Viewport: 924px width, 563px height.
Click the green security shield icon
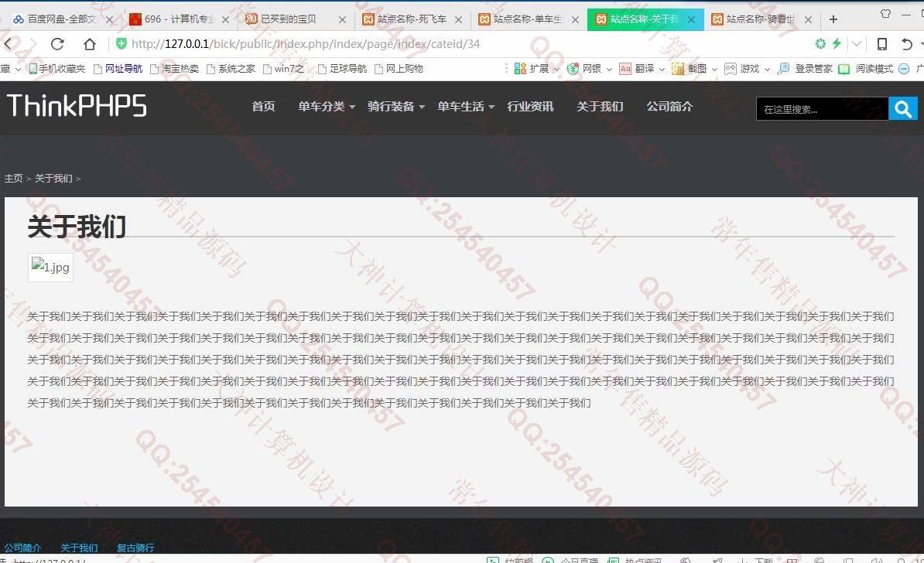coord(121,43)
